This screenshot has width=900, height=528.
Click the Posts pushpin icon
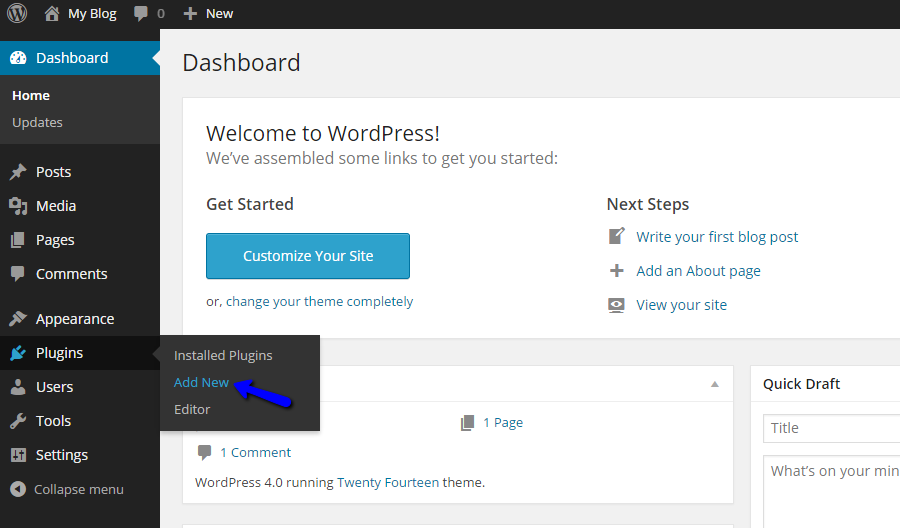coord(18,172)
